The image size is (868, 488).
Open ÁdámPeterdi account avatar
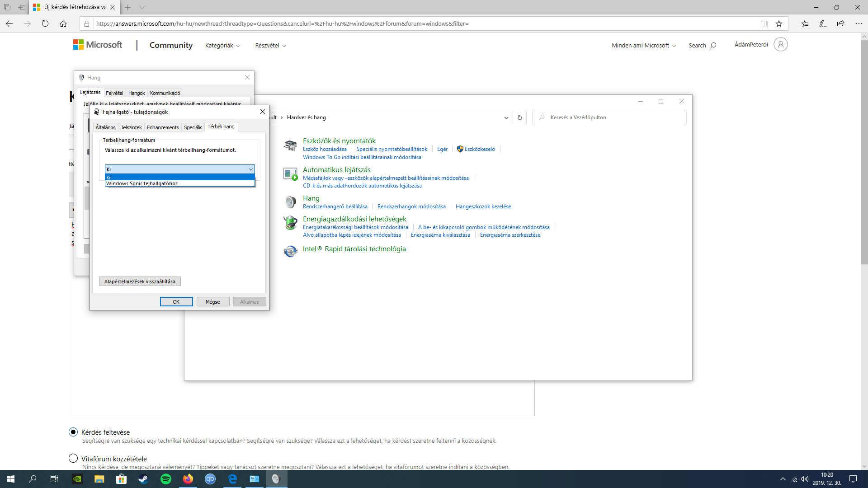[781, 44]
